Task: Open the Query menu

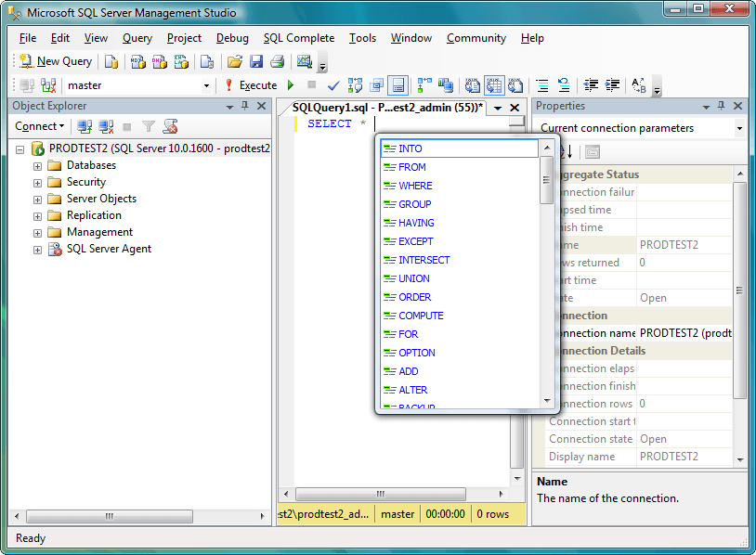Action: pos(137,38)
